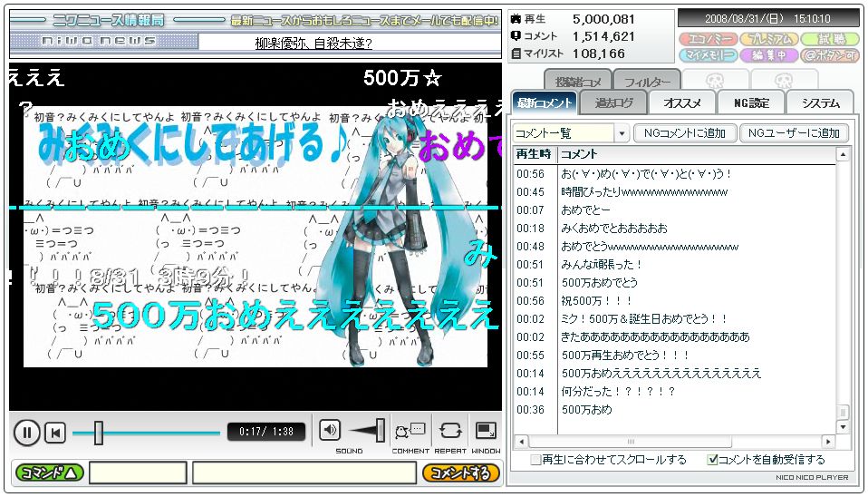
Task: Sort by the コメント column header
Action: point(697,154)
